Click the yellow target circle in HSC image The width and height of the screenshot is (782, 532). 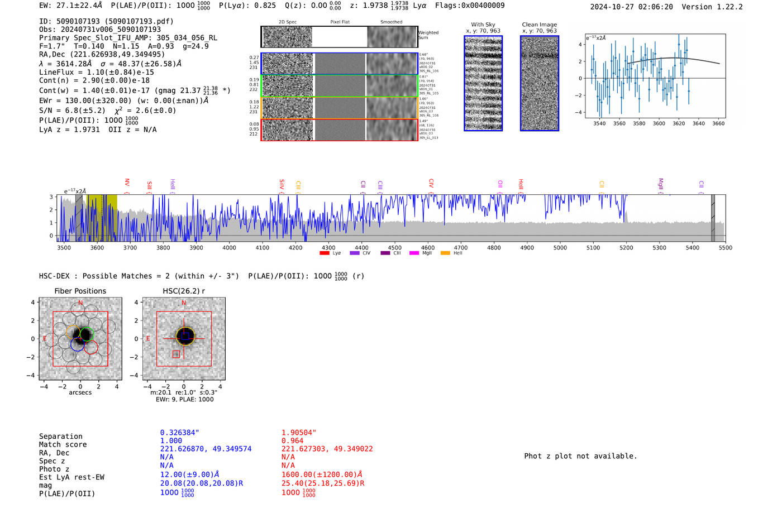click(185, 336)
